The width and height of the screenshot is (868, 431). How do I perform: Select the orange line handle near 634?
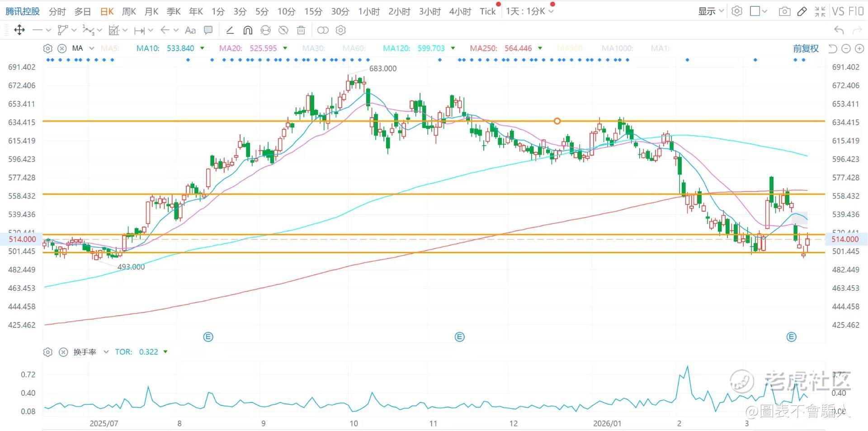tap(557, 121)
